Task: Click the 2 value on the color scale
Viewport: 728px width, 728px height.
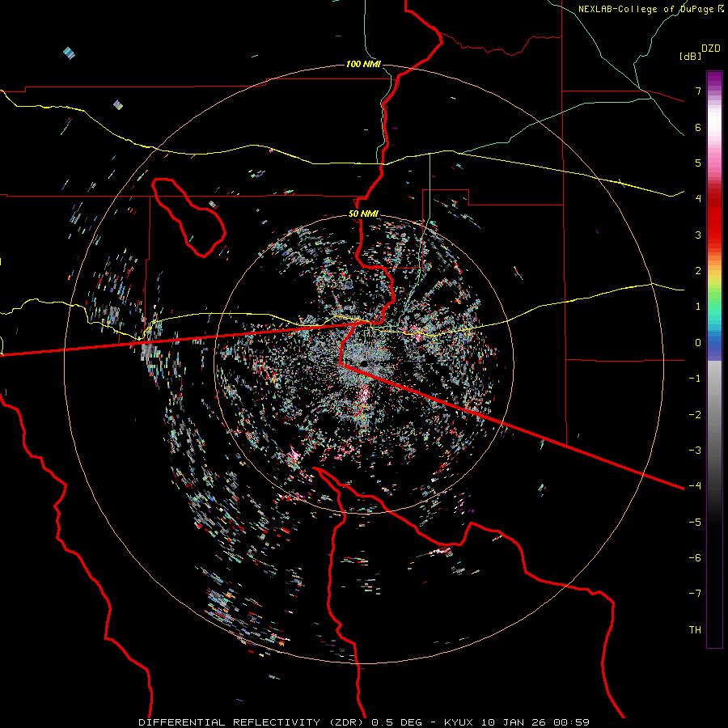Action: [698, 271]
